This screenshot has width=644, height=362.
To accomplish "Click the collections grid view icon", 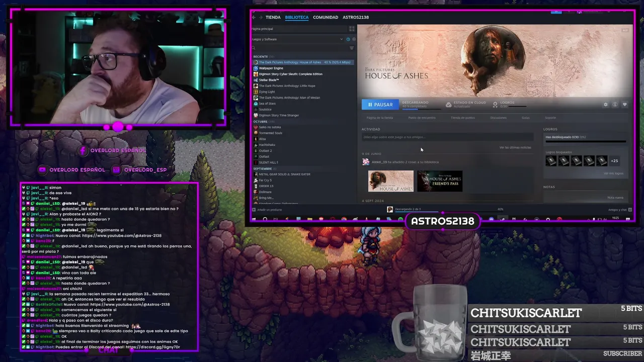I will point(352,29).
